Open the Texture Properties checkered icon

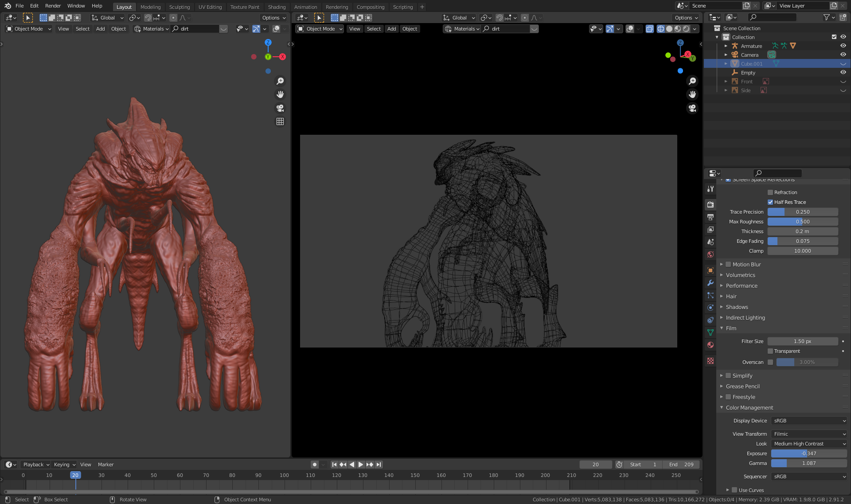click(x=710, y=361)
